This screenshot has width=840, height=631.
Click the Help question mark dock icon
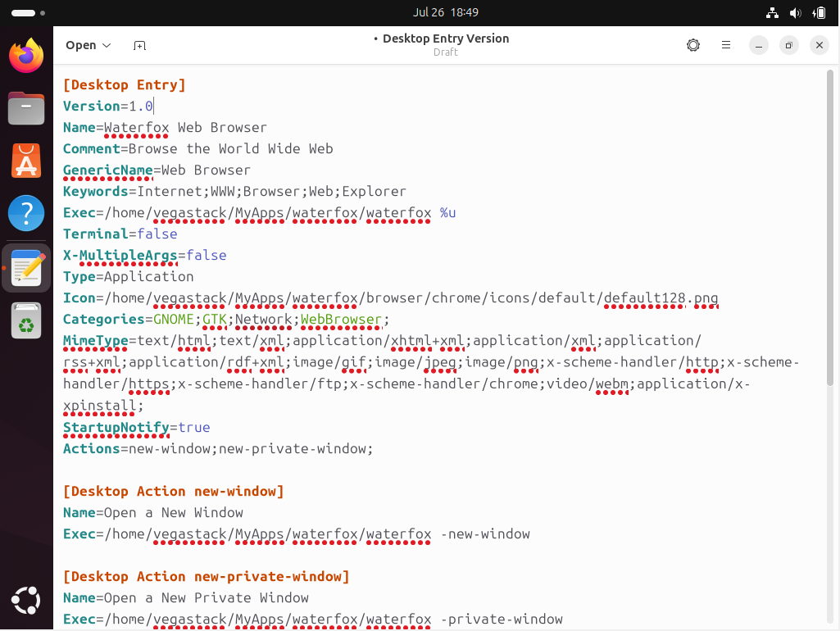coord(26,213)
